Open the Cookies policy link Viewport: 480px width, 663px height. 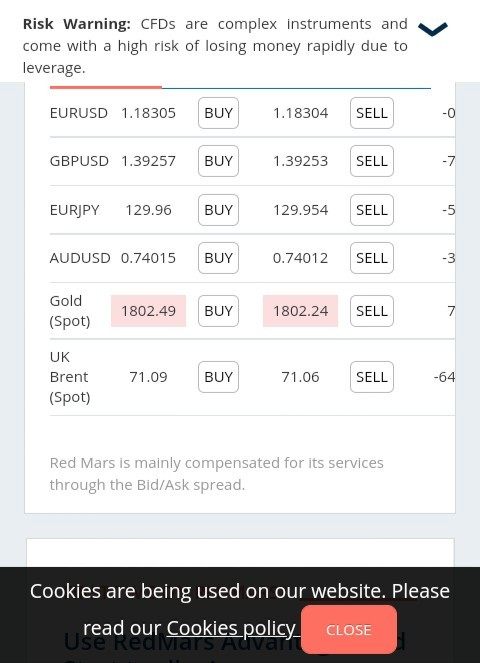point(231,628)
